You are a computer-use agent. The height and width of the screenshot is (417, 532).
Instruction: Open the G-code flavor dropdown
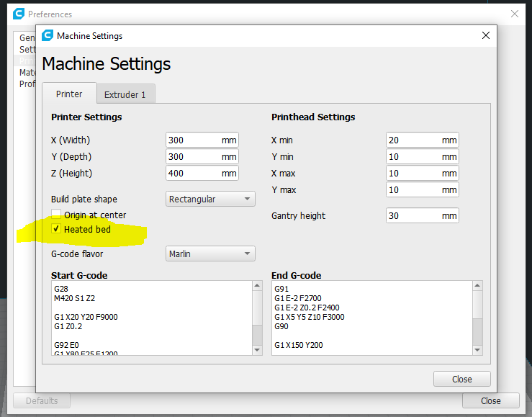pyautogui.click(x=210, y=254)
